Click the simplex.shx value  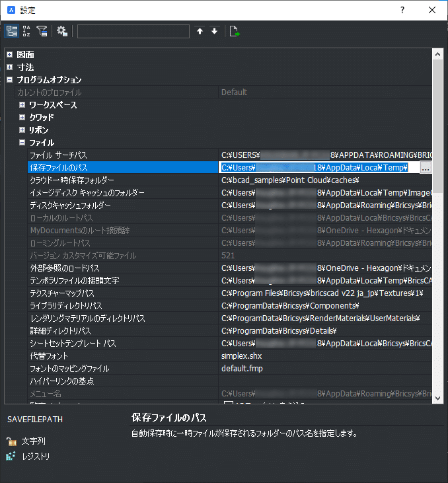[x=242, y=356]
